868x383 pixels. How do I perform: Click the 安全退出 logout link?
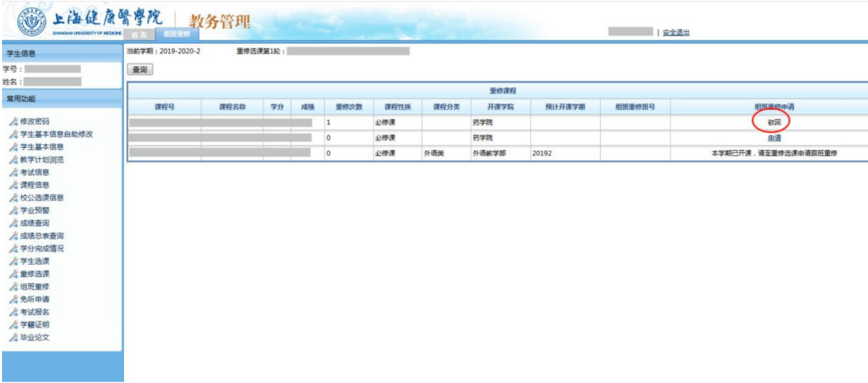point(675,32)
